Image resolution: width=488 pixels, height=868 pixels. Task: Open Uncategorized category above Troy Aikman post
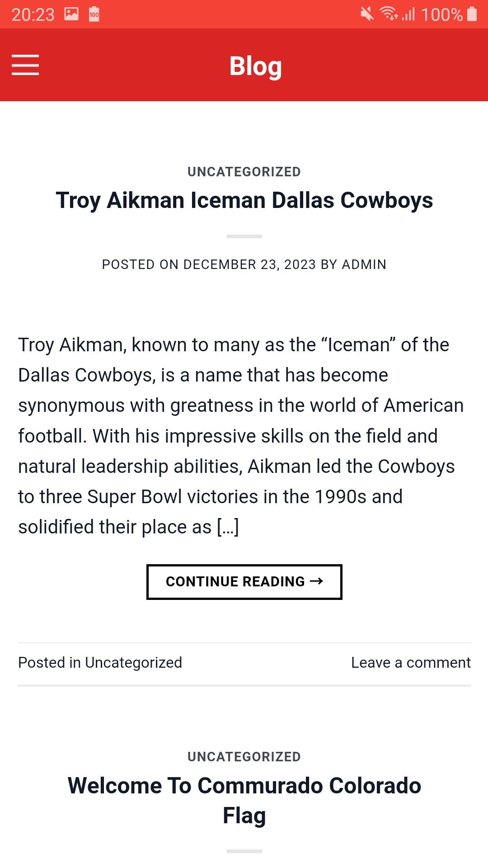(244, 172)
